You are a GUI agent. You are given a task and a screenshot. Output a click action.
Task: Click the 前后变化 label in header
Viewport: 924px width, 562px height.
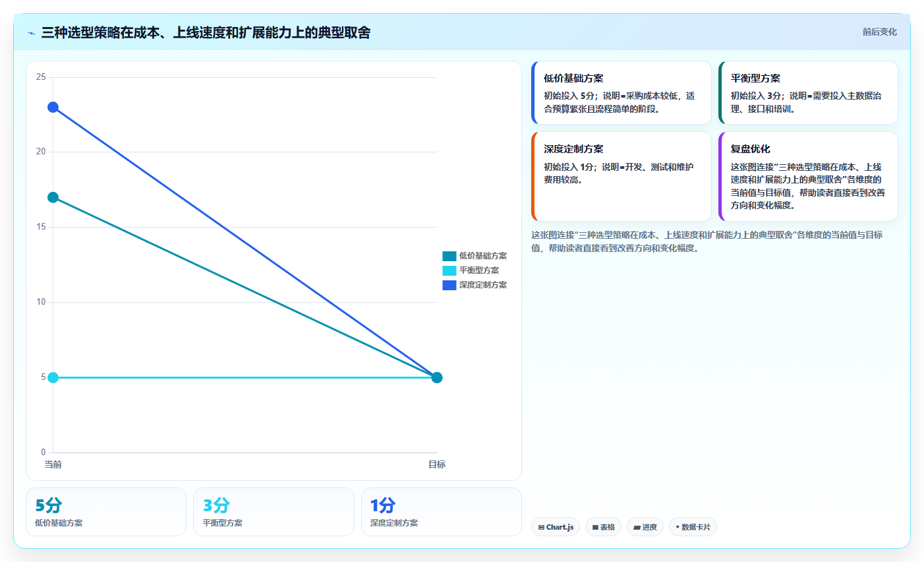click(879, 32)
